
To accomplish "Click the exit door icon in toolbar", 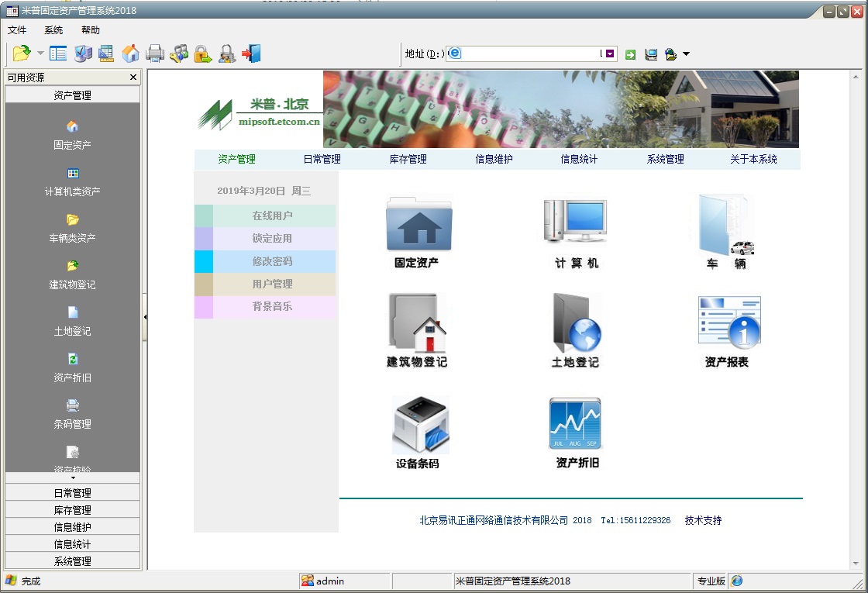I will click(x=251, y=53).
